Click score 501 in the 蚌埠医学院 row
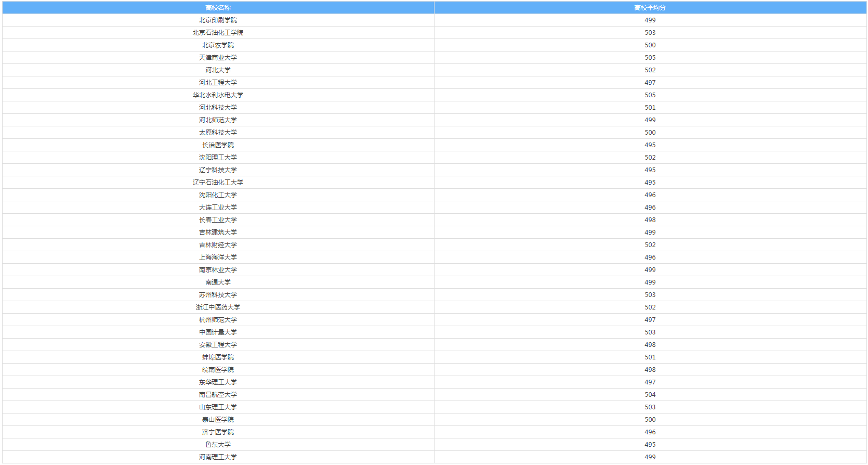The height and width of the screenshot is (465, 868). [x=650, y=357]
